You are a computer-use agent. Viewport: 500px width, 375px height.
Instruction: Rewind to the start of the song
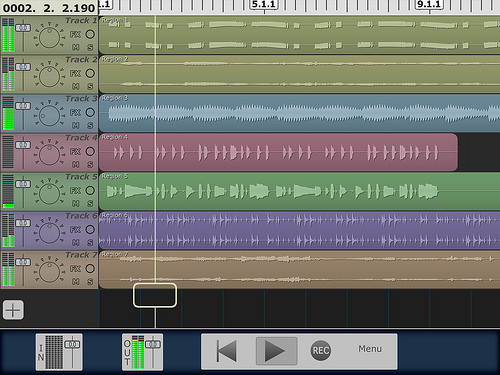point(227,351)
